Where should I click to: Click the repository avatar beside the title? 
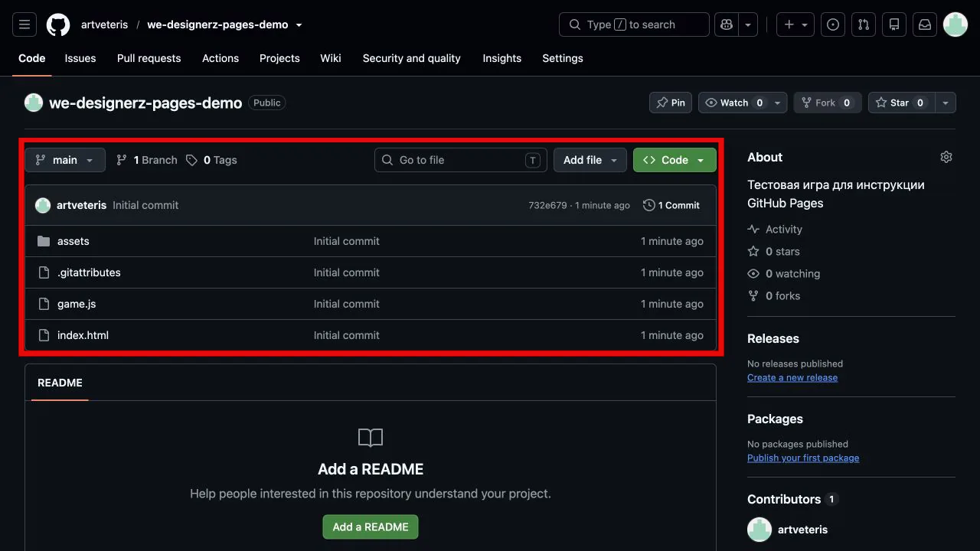[34, 103]
